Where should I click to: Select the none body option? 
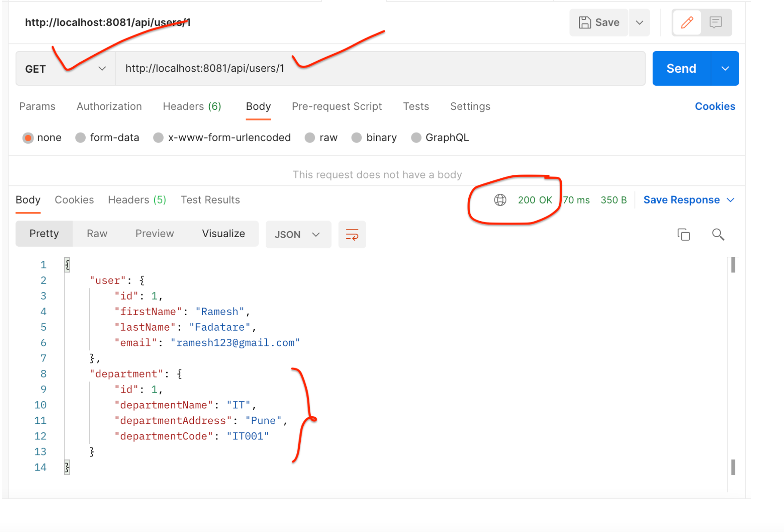pos(28,138)
